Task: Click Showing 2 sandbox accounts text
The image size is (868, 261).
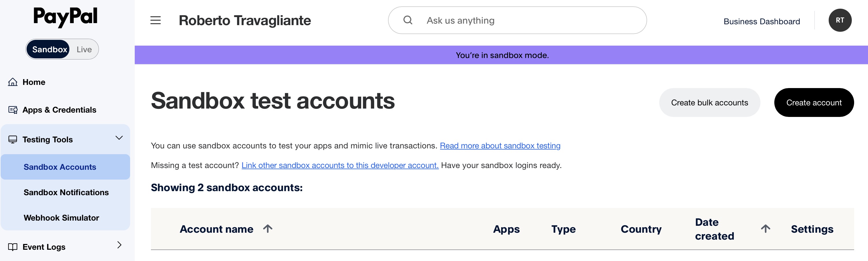Action: (227, 188)
